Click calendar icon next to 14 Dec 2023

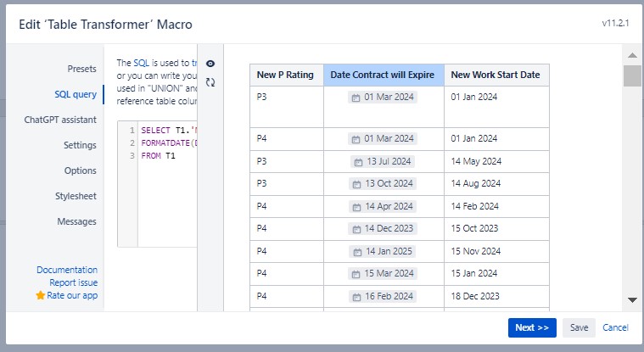click(x=356, y=229)
